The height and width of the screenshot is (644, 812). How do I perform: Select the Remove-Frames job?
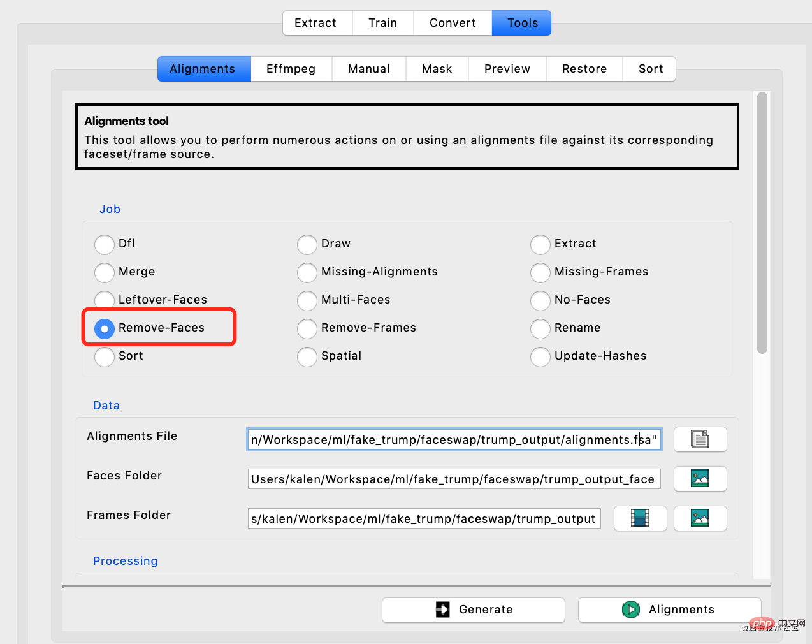[x=307, y=328]
